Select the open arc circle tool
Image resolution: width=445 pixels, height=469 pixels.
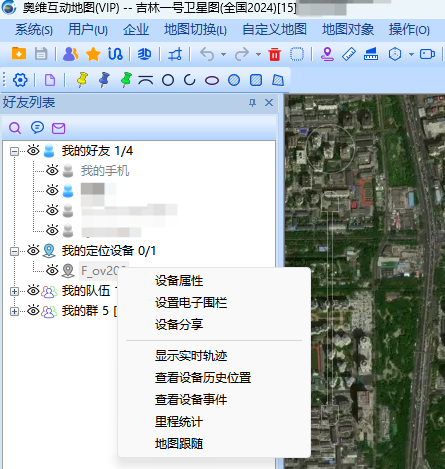(x=189, y=80)
